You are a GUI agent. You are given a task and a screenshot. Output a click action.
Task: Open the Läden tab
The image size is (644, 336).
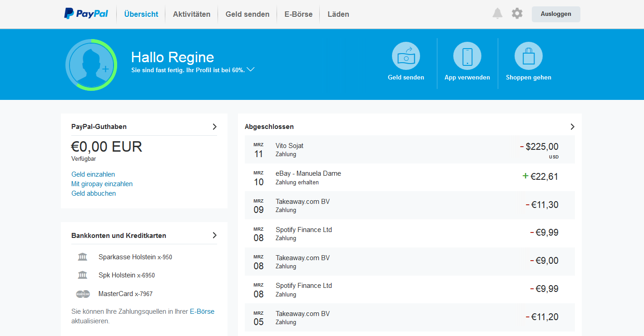[338, 14]
